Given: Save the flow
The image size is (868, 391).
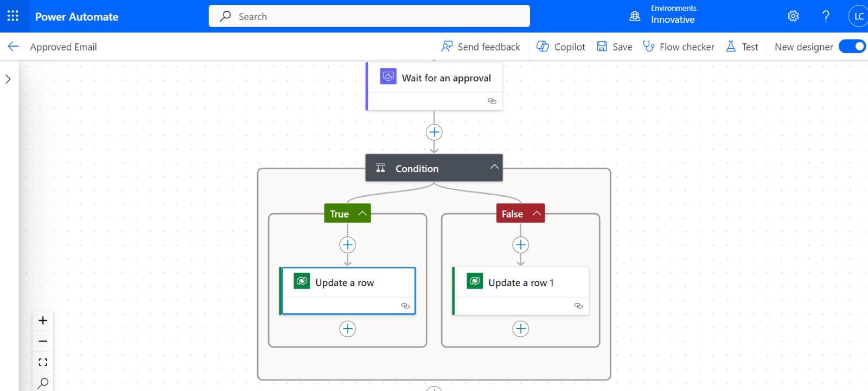Looking at the screenshot, I should [615, 47].
